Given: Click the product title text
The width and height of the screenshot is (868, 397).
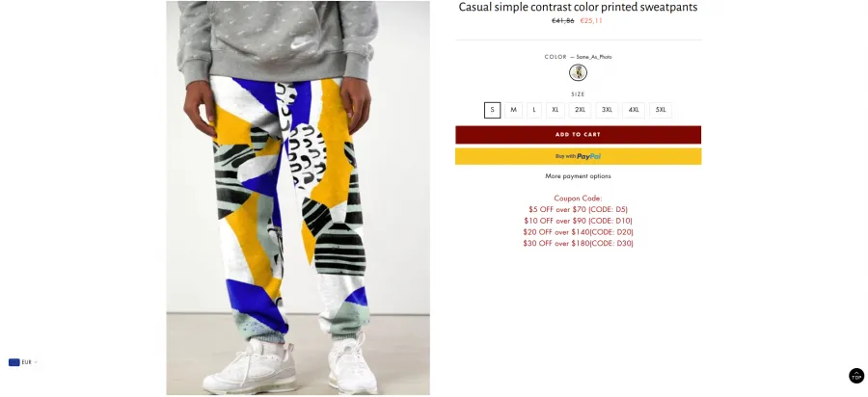Looking at the screenshot, I should (x=578, y=7).
